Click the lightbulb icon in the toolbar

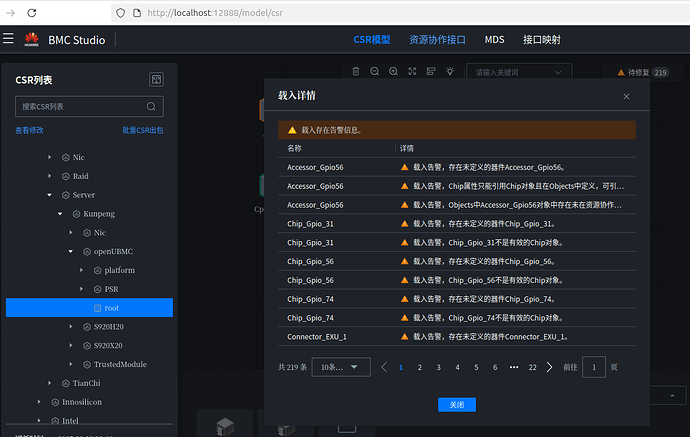coord(450,72)
